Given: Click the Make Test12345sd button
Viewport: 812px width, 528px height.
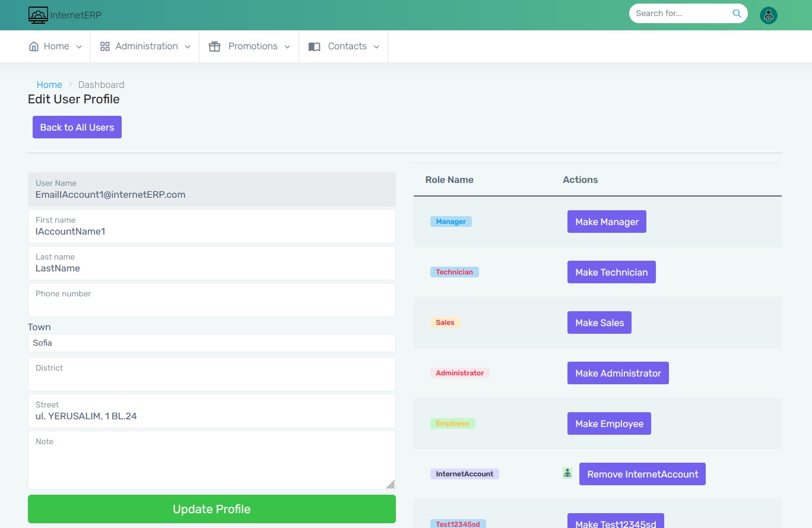Looking at the screenshot, I should (616, 521).
